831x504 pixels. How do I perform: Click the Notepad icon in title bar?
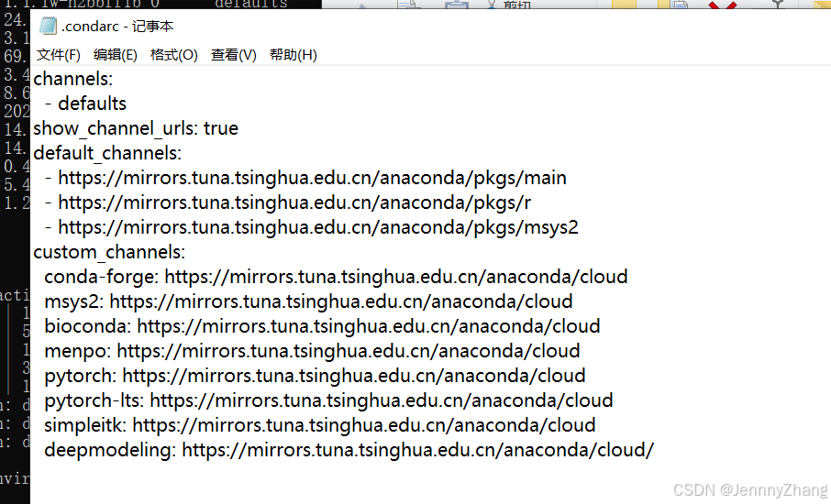[x=48, y=26]
